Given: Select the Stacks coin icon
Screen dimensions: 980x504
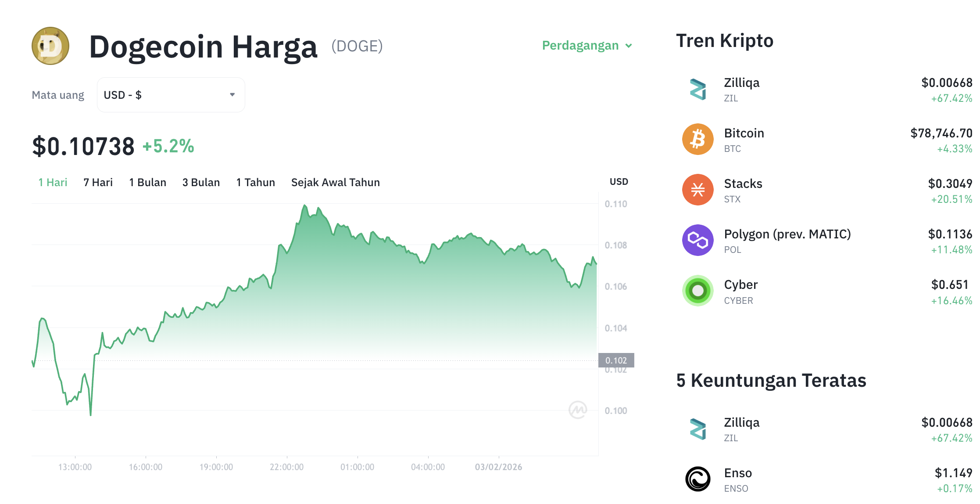Looking at the screenshot, I should [697, 190].
